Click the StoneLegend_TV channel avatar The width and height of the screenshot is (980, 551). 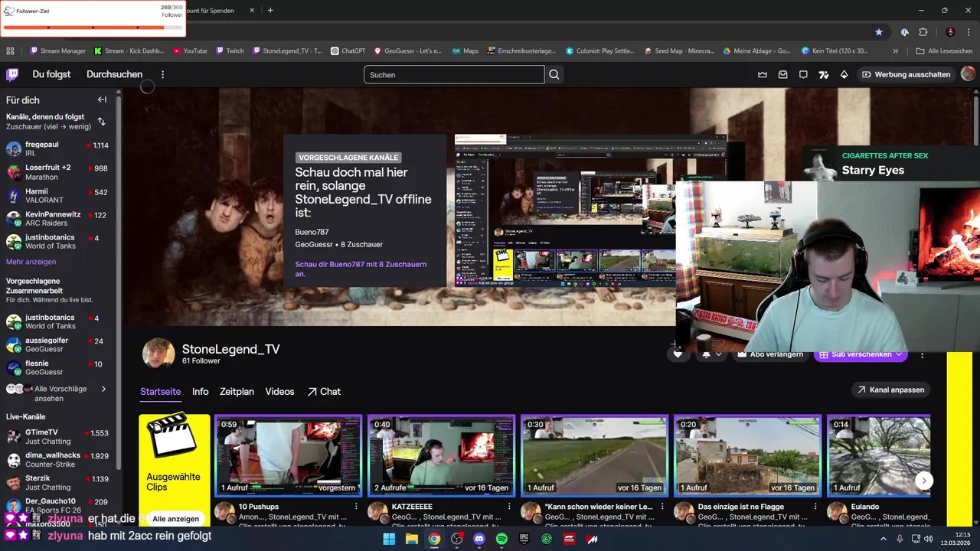(158, 354)
